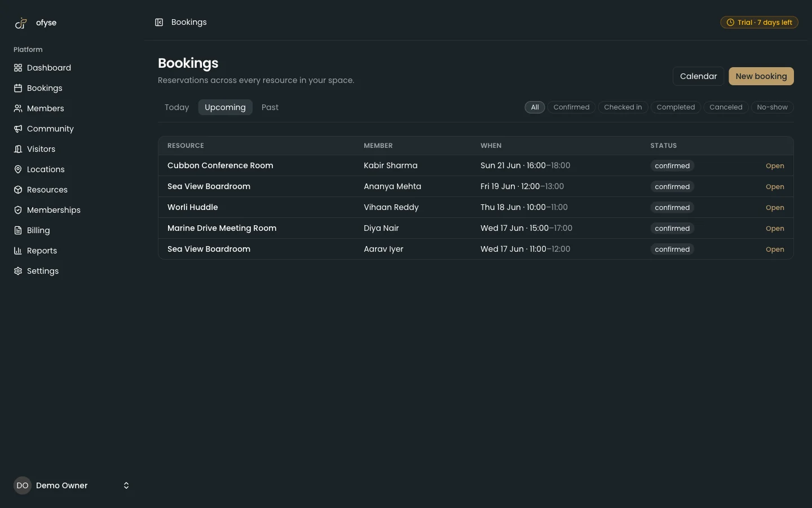This screenshot has width=812, height=508.
Task: Click Sea View Boardroom in Aarav Iyer row
Action: 209,249
